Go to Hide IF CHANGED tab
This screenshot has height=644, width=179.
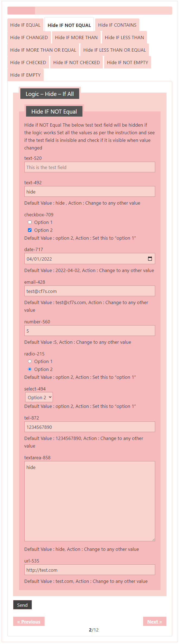click(x=29, y=37)
